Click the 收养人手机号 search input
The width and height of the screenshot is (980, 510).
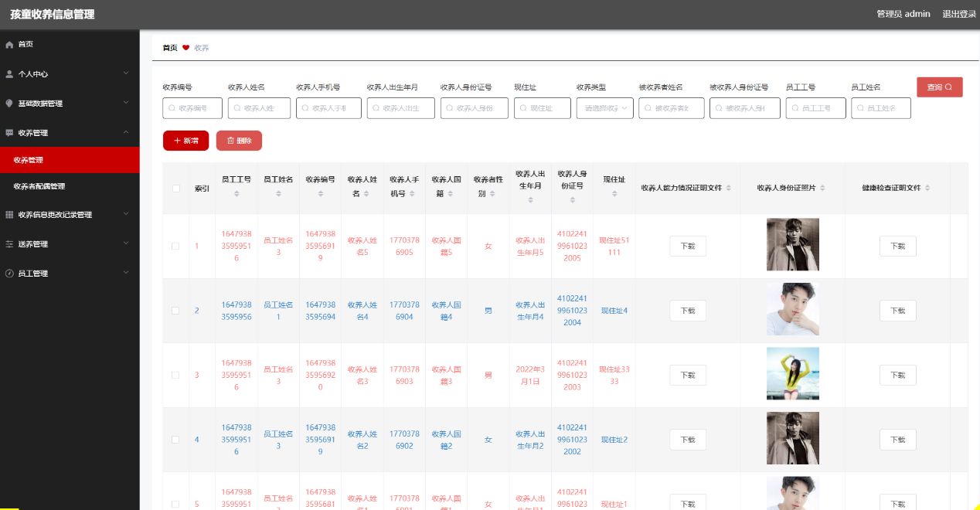pos(328,108)
